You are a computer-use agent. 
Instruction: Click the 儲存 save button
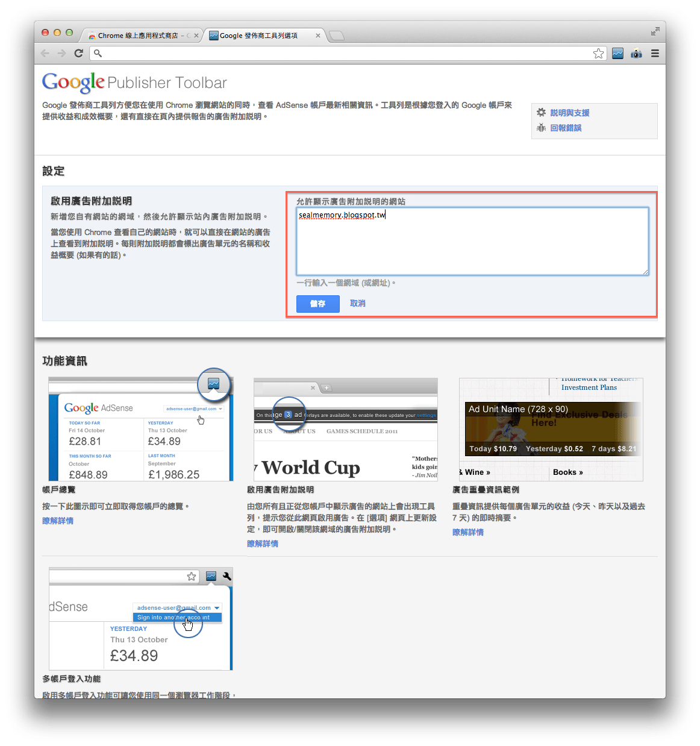pos(317,304)
